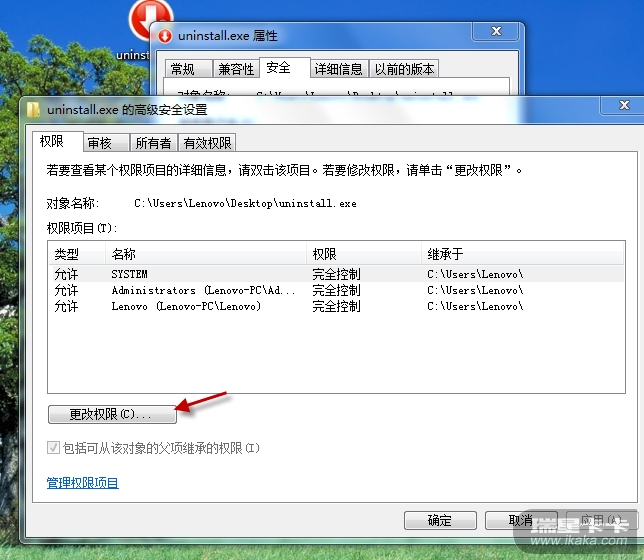Viewport: 644px width, 560px height.
Task: Select the SYSTEM permission entry
Action: click(336, 274)
